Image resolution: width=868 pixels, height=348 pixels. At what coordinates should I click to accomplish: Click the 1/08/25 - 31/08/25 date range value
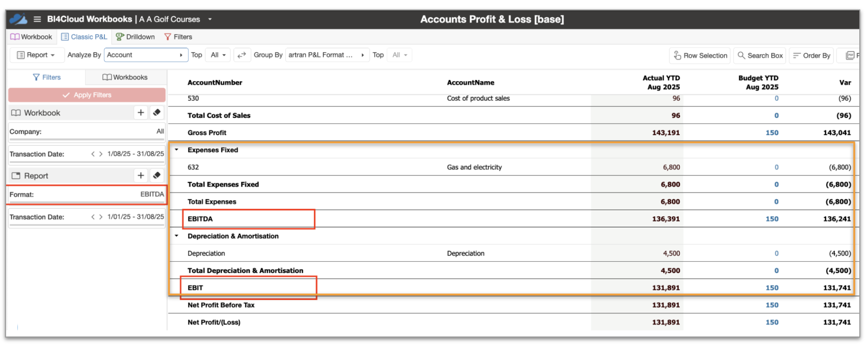tap(136, 154)
